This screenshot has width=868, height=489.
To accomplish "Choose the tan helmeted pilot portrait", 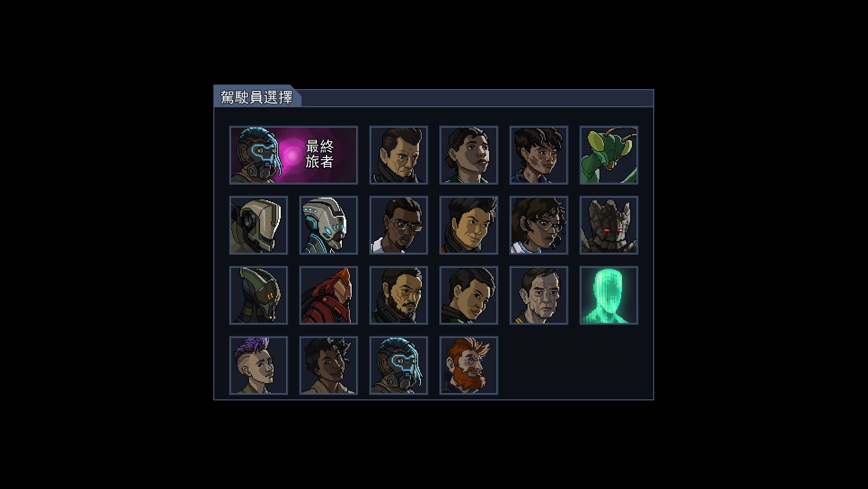I will (x=259, y=225).
